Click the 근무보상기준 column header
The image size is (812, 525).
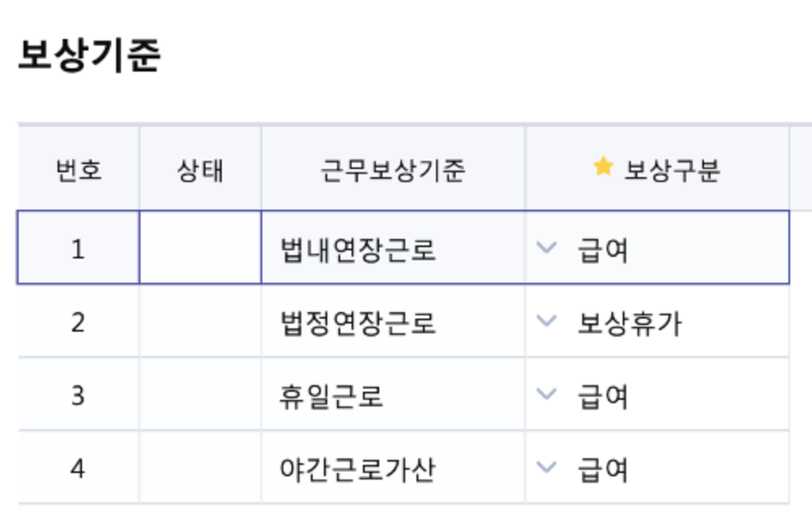pyautogui.click(x=392, y=171)
